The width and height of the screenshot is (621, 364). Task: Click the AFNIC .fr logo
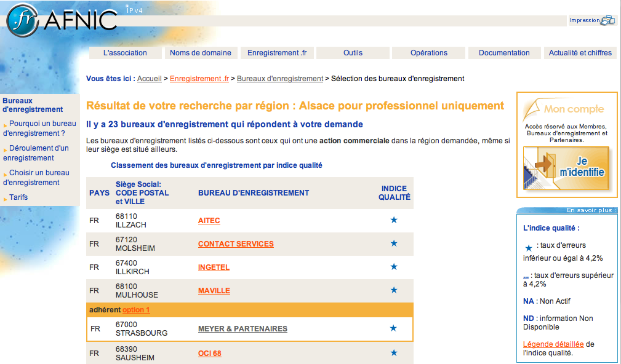click(62, 20)
